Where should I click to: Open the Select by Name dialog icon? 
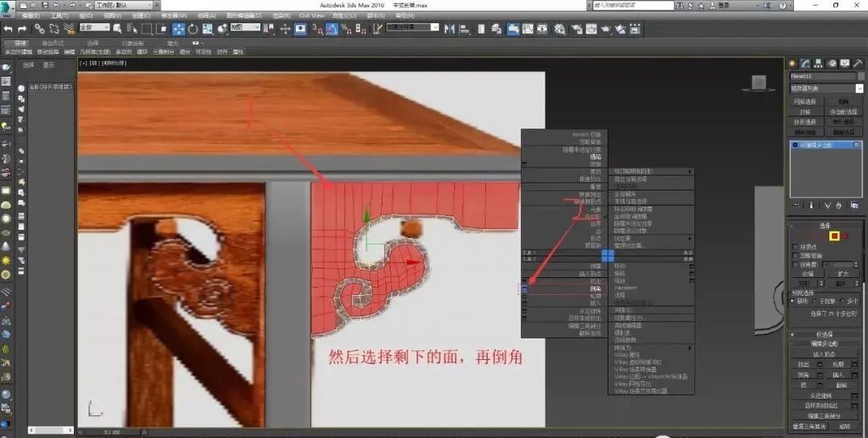pos(132,29)
